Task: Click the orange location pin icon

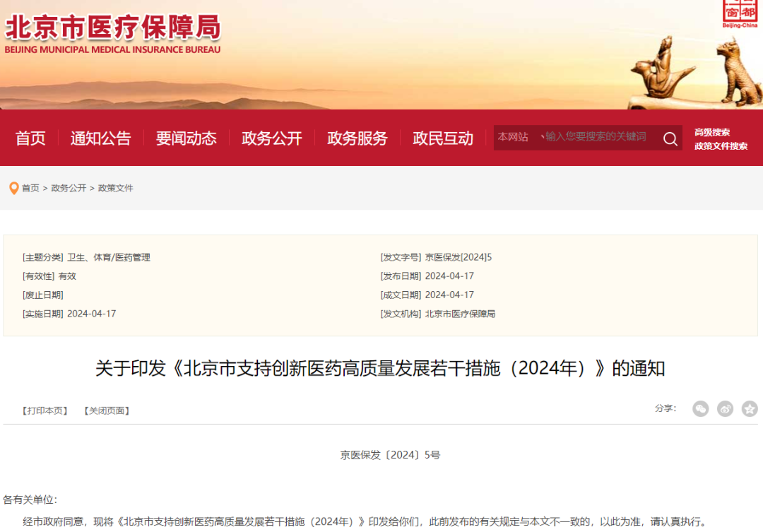Action: [x=14, y=188]
